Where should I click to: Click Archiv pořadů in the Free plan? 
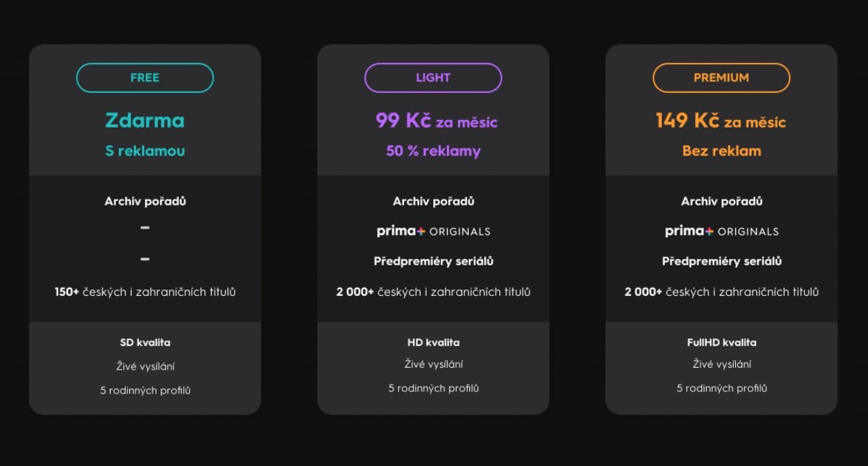point(145,201)
